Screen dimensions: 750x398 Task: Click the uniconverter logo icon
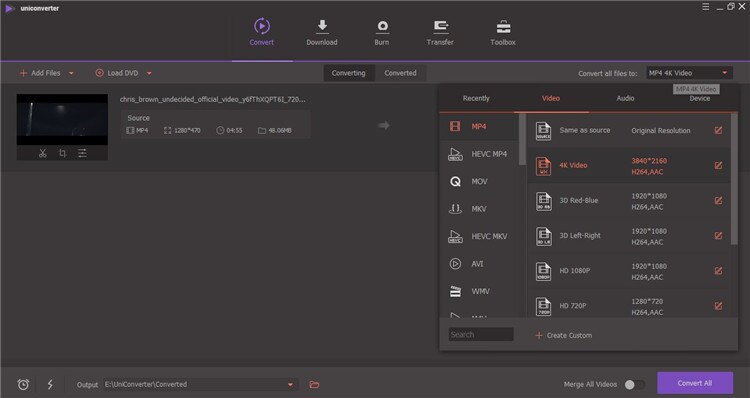point(9,8)
